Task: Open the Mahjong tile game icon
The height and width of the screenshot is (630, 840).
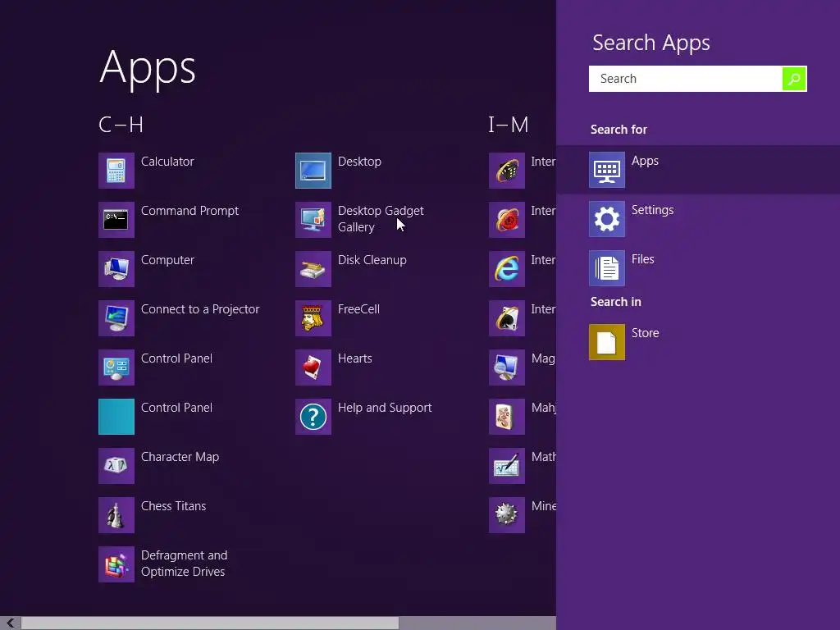Action: (507, 417)
